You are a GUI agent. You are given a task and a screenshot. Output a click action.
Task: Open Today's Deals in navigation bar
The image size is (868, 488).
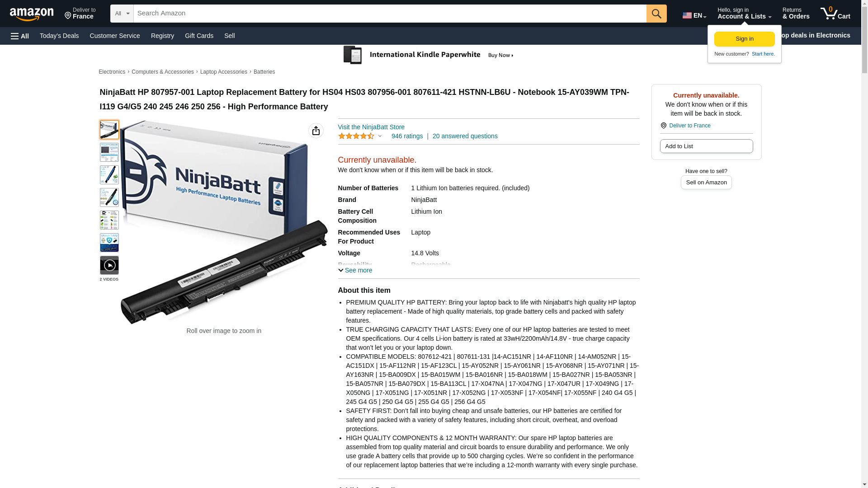(x=59, y=36)
